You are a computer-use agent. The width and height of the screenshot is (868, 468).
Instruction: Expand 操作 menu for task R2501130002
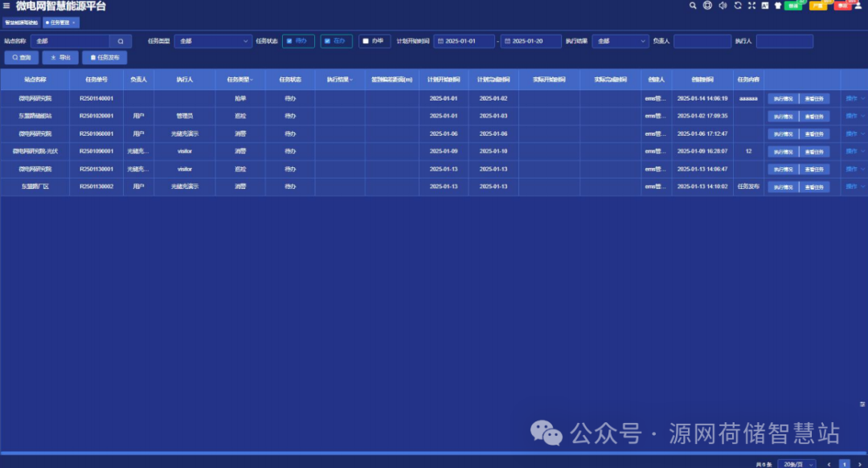(x=854, y=187)
